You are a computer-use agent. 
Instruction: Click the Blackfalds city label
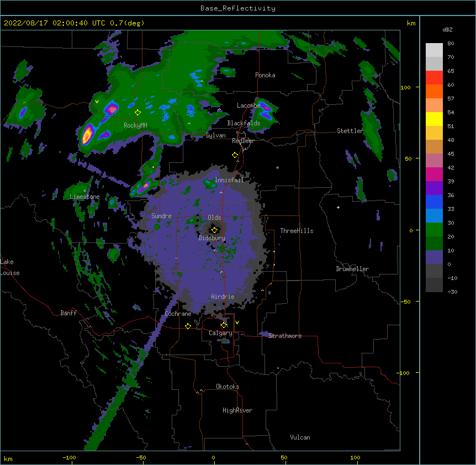(x=244, y=123)
